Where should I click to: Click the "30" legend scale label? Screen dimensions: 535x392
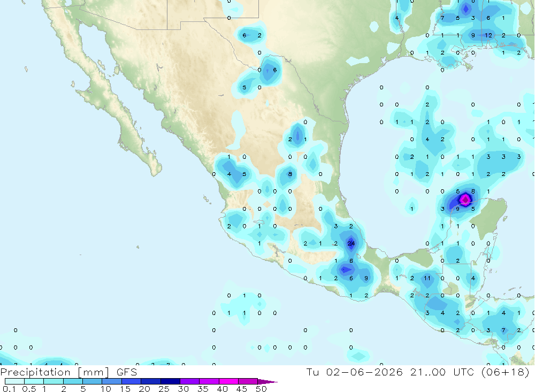[183, 389]
